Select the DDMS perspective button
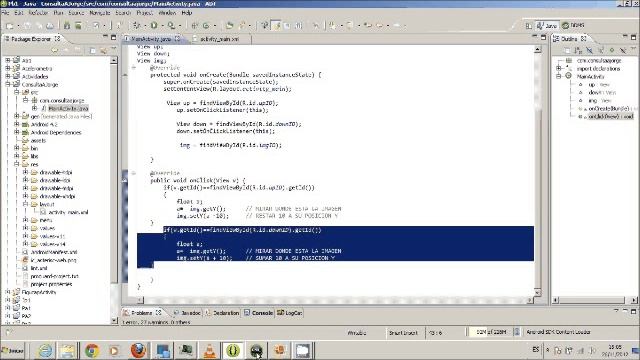The width and height of the screenshot is (640, 360). [x=573, y=25]
